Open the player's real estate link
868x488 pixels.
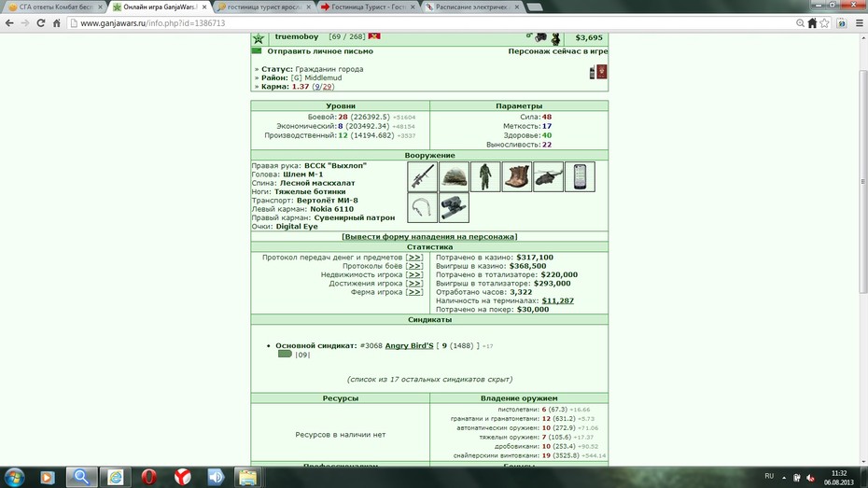point(414,275)
